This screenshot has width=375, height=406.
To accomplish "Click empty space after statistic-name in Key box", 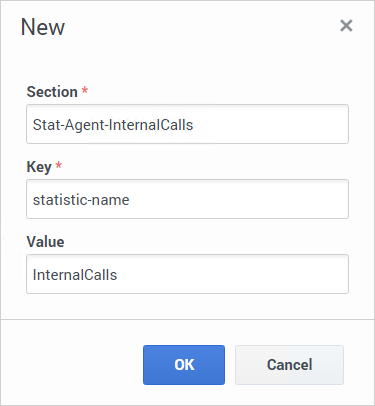I will coord(238,199).
